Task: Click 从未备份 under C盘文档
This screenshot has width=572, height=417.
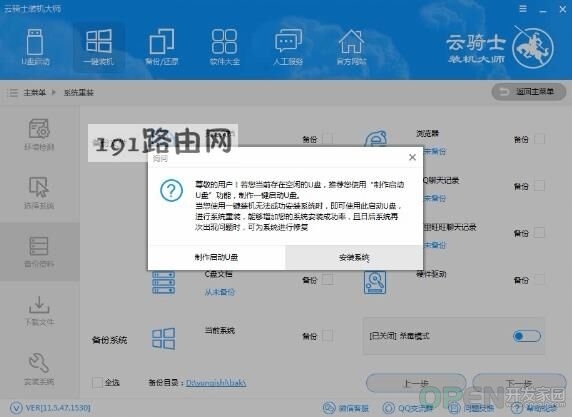Action: pyautogui.click(x=219, y=292)
